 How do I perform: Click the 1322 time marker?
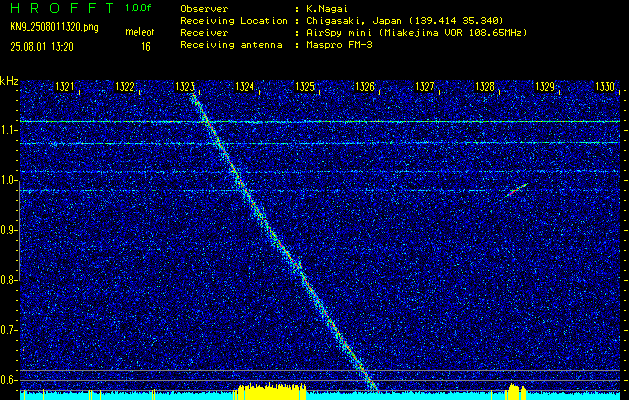click(124, 87)
